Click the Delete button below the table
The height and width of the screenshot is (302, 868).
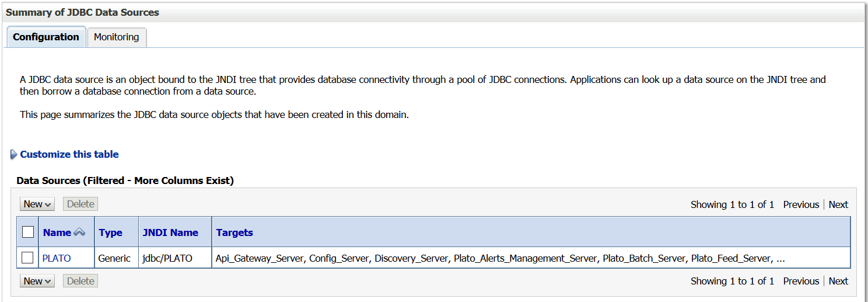[x=80, y=281]
